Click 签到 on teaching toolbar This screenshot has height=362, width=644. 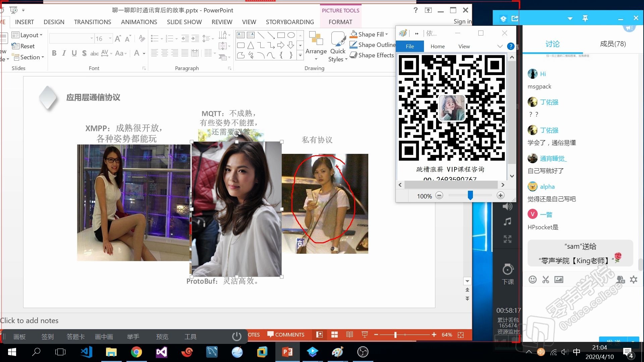point(47,337)
